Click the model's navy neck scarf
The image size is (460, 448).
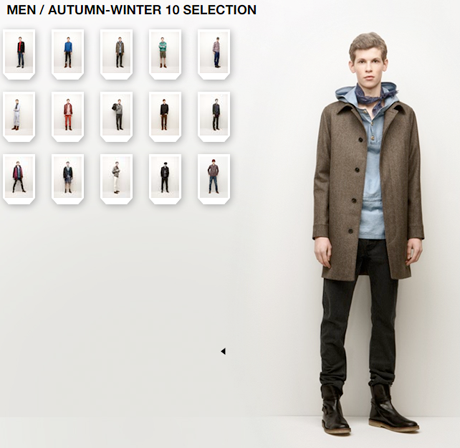[x=374, y=94]
